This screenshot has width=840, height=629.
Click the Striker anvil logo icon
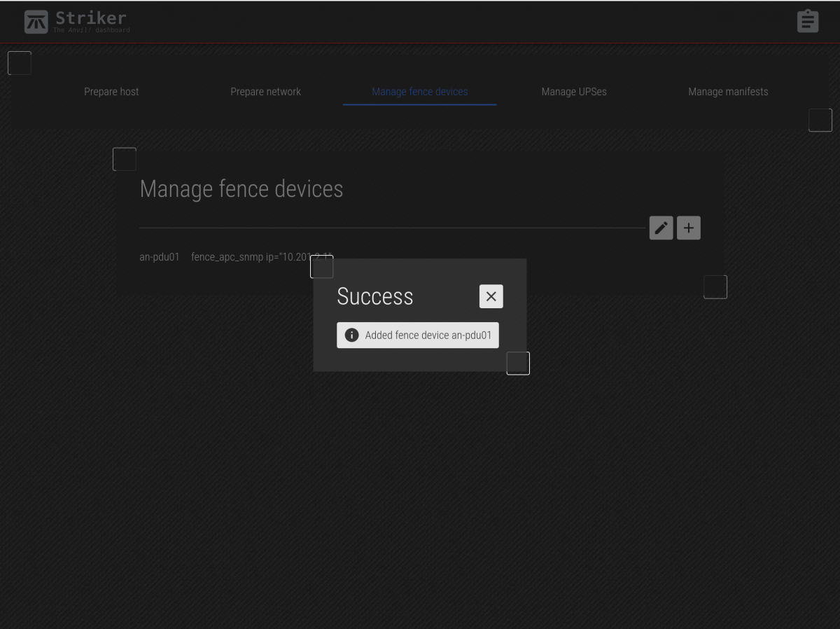coord(36,22)
